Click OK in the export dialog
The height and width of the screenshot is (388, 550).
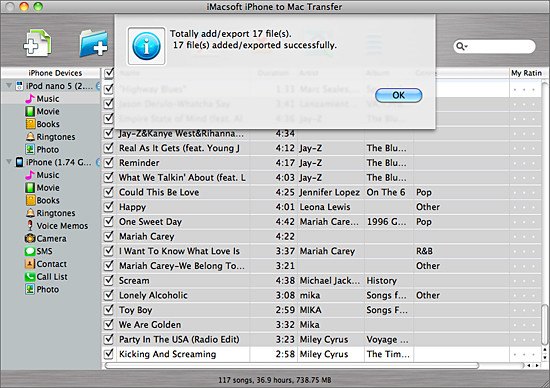[x=398, y=95]
